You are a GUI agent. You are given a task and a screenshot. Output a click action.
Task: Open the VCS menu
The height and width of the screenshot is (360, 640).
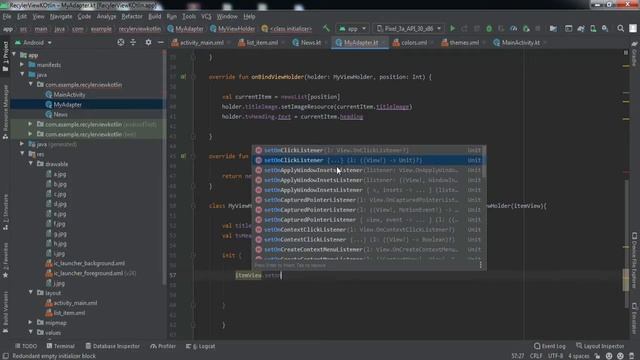(206, 17)
